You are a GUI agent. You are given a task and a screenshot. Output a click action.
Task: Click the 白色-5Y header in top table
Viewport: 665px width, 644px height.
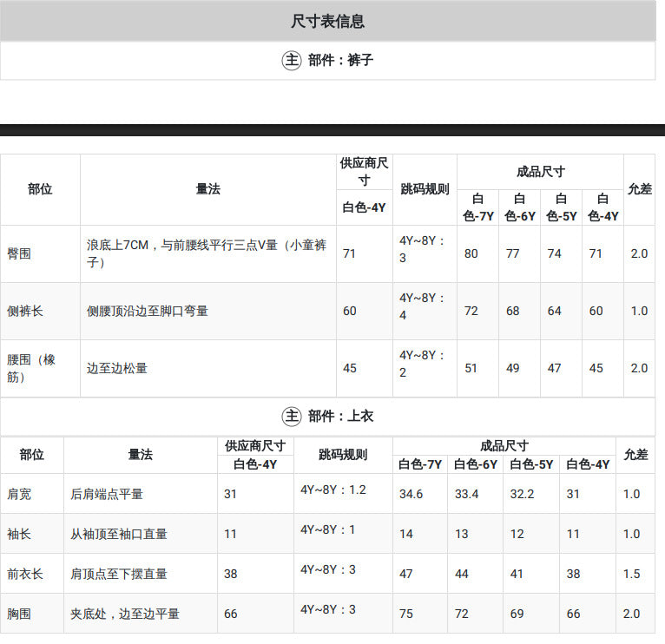point(531,464)
